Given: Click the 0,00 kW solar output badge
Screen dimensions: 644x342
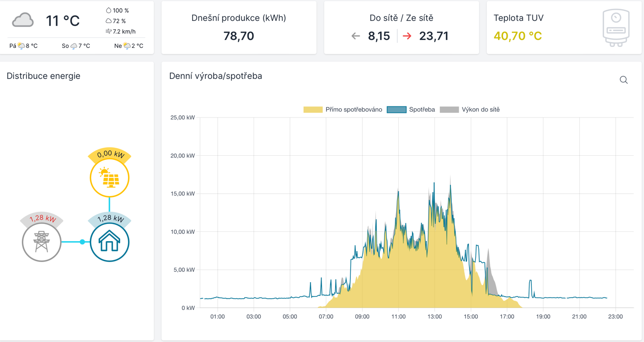Looking at the screenshot, I should coord(110,154).
